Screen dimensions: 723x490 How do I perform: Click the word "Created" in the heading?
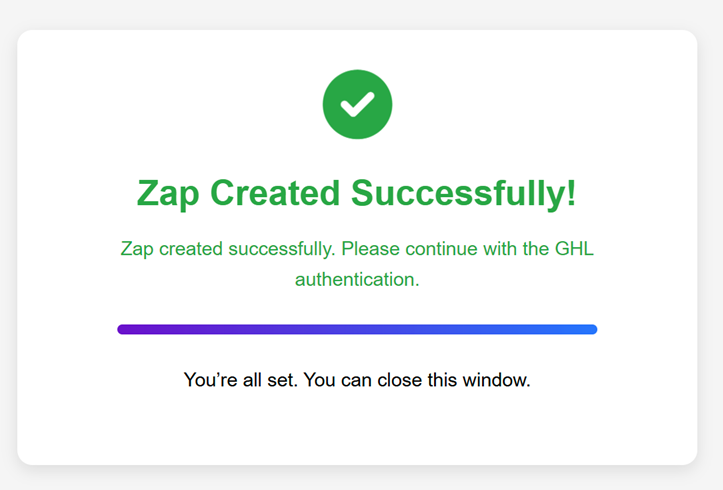click(x=276, y=193)
